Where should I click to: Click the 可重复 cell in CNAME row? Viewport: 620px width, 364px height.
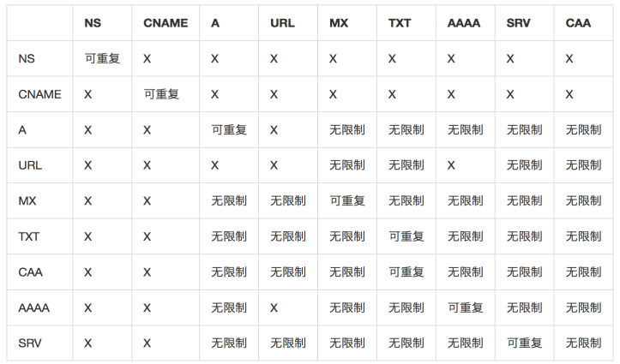(161, 94)
